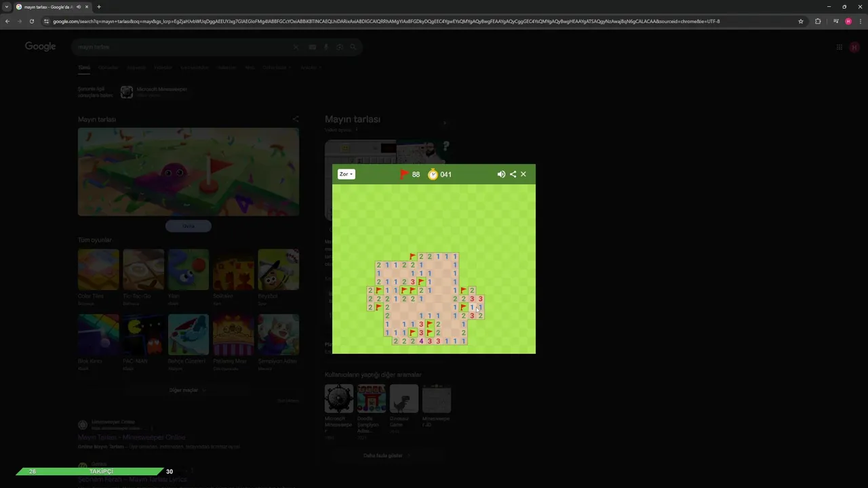This screenshot has width=868, height=488.
Task: Click the red flag counter icon
Action: tap(404, 174)
